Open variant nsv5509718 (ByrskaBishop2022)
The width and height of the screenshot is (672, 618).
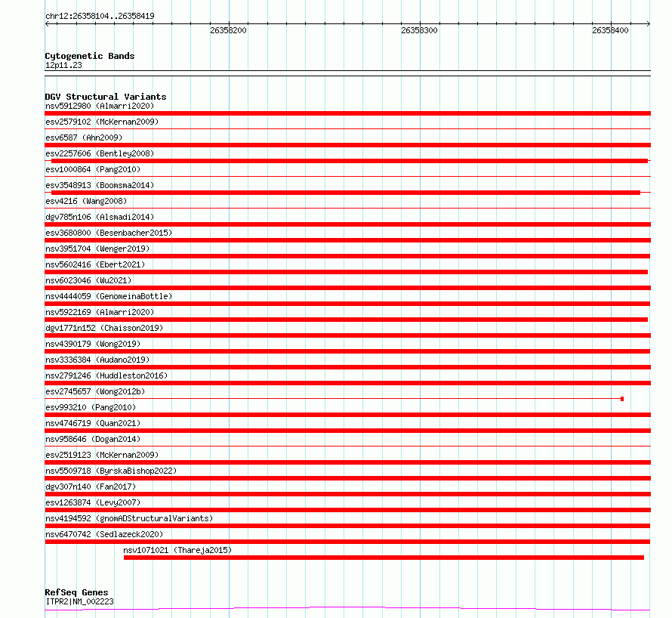coord(111,471)
